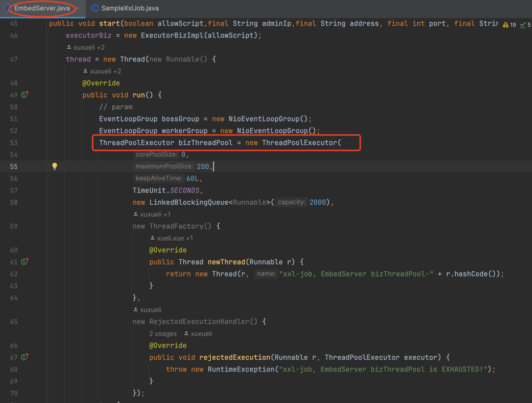Click "bossGroup" on line 51
The image size is (532, 403).
point(180,119)
